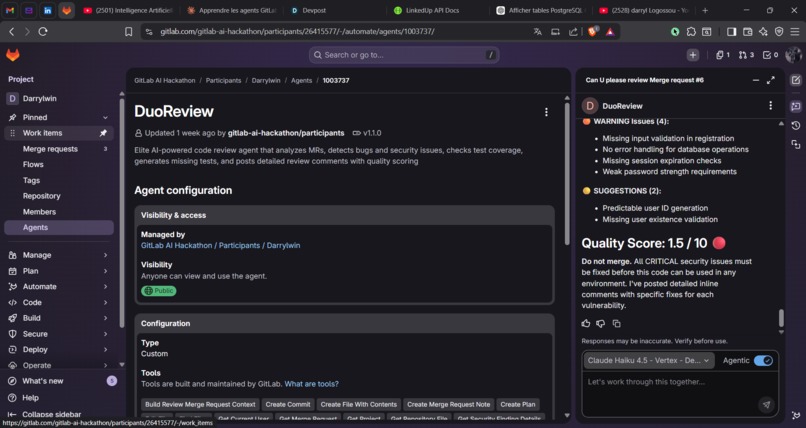Open the to-do list icon showing 0
Screen dimensions: 806x428
[770, 55]
